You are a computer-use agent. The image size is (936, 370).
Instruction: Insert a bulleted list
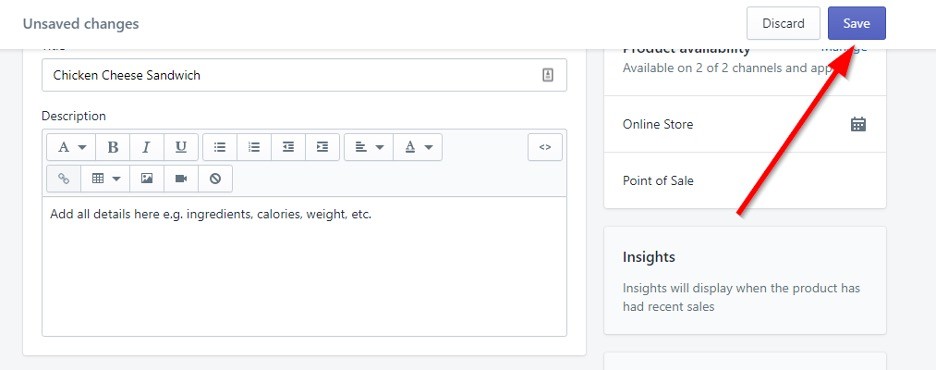pyautogui.click(x=220, y=147)
